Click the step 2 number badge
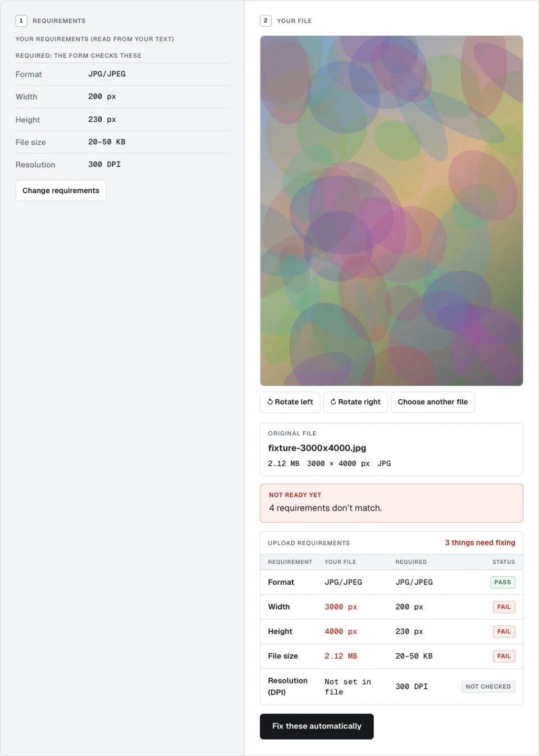The width and height of the screenshot is (539, 756). click(266, 21)
